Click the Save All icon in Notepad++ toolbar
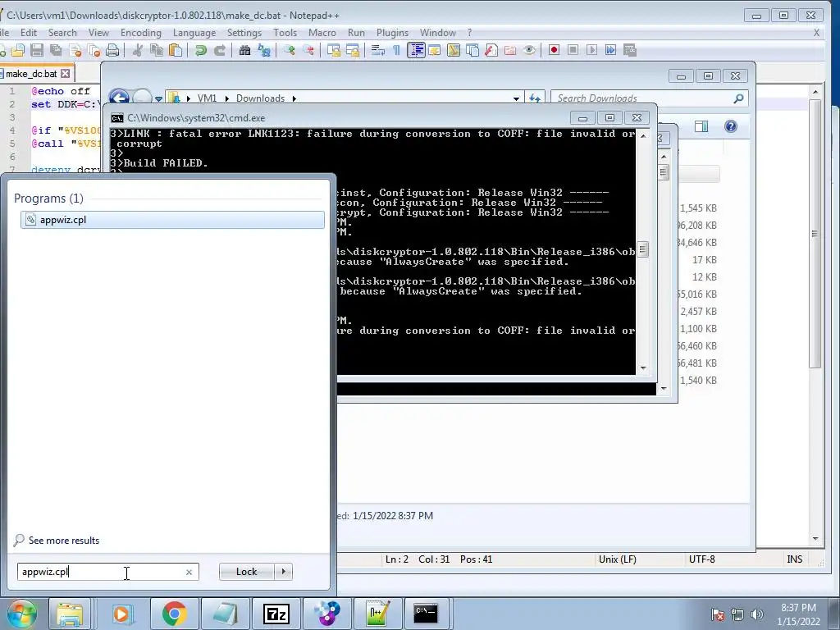The image size is (840, 630). click(56, 50)
